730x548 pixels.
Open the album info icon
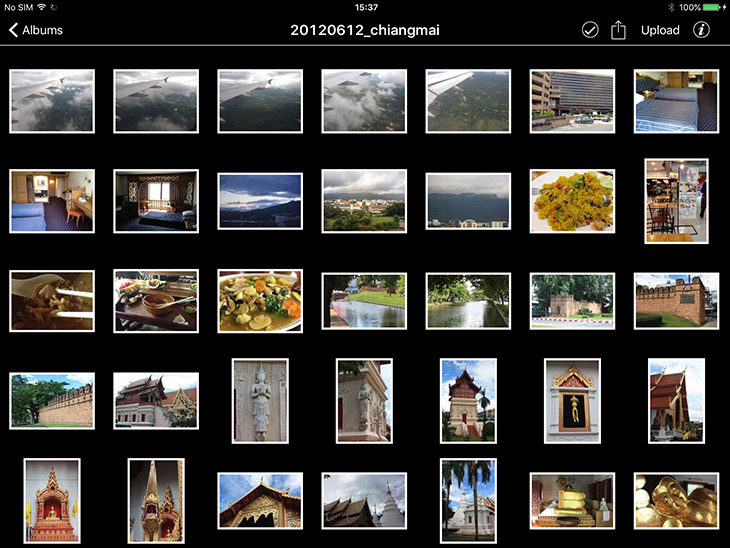coord(701,30)
